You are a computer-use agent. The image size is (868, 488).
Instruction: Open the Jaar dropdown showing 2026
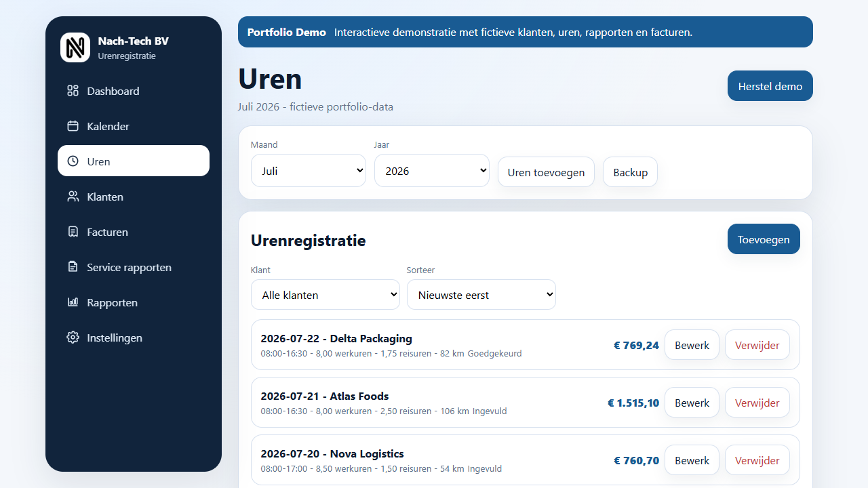[x=432, y=171]
